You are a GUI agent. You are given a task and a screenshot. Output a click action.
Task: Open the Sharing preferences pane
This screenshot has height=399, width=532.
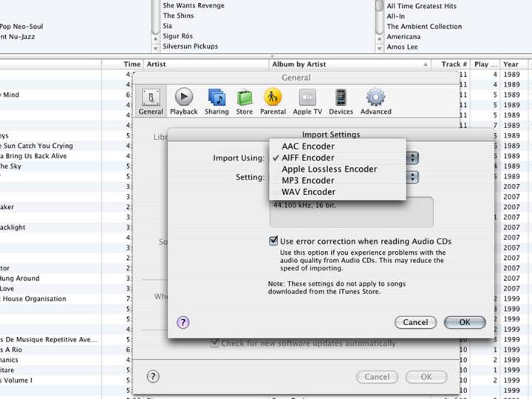click(x=216, y=101)
